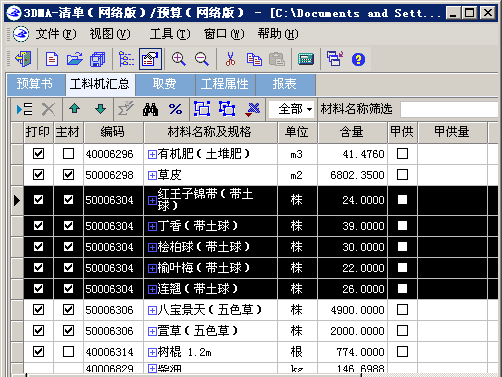502x377 pixels.
Task: Click the cascade windows toolbar icon
Action: 335,59
